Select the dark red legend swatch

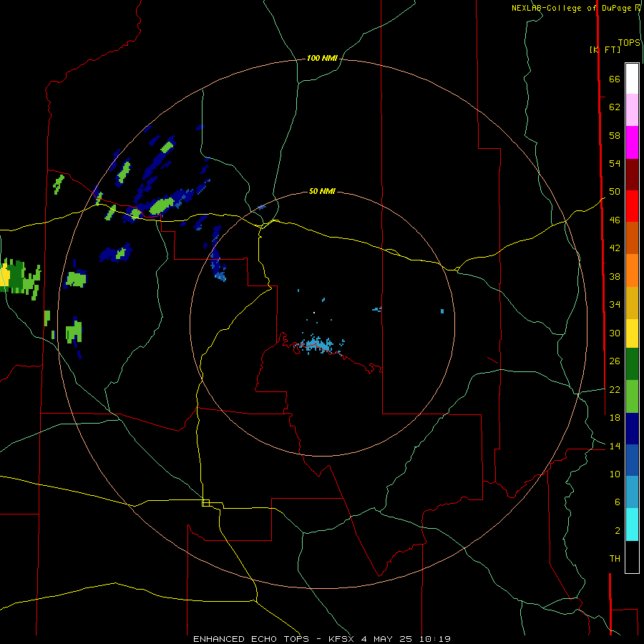click(632, 174)
